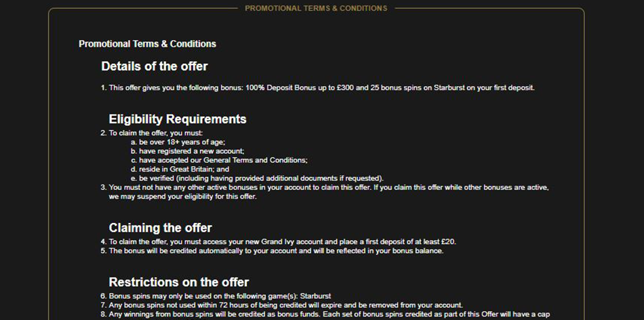Click the Details of the offer heading
This screenshot has width=644, height=320.
(155, 66)
